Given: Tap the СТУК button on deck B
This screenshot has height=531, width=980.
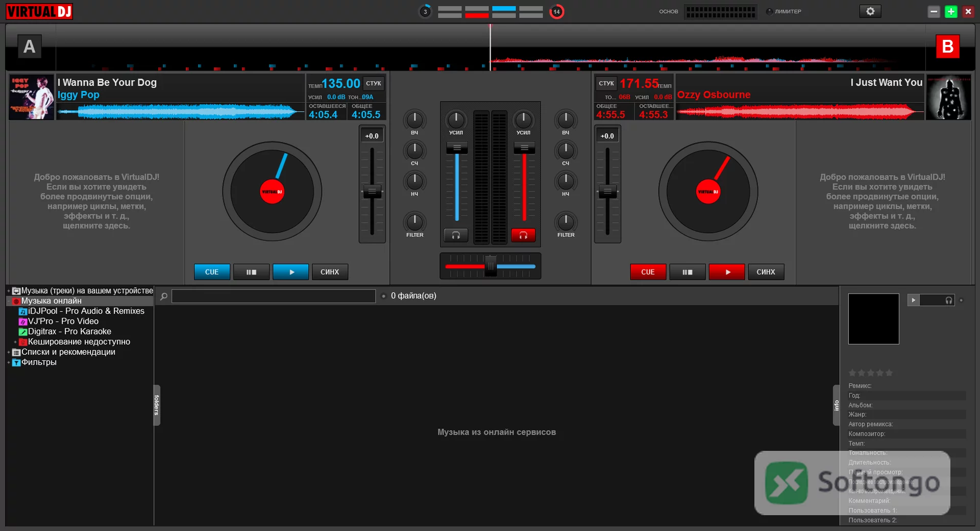Looking at the screenshot, I should click(x=606, y=83).
